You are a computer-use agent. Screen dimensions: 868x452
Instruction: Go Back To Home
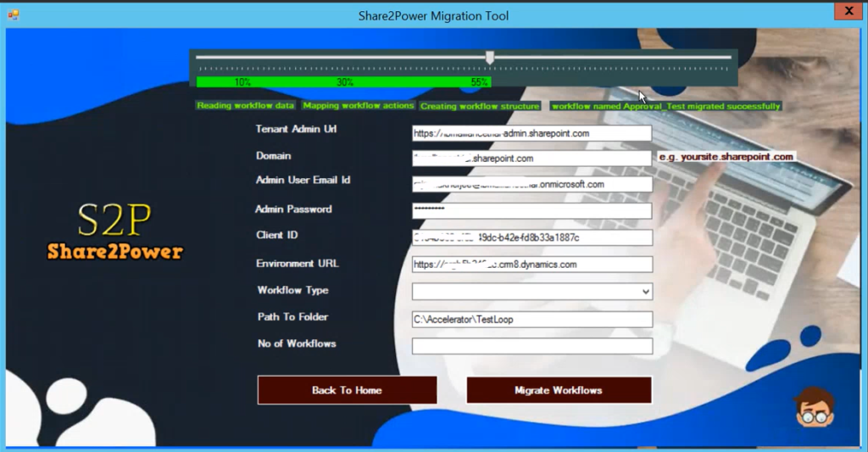pos(347,390)
